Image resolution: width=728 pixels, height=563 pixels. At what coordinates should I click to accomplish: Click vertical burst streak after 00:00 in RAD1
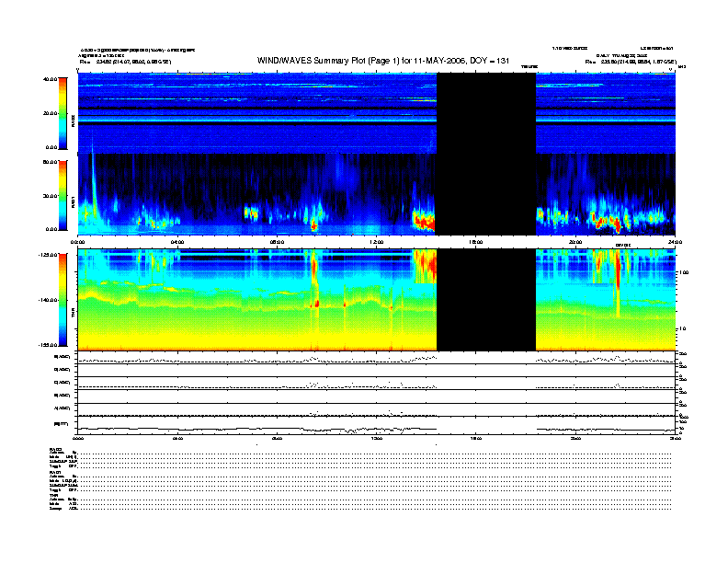(93, 186)
